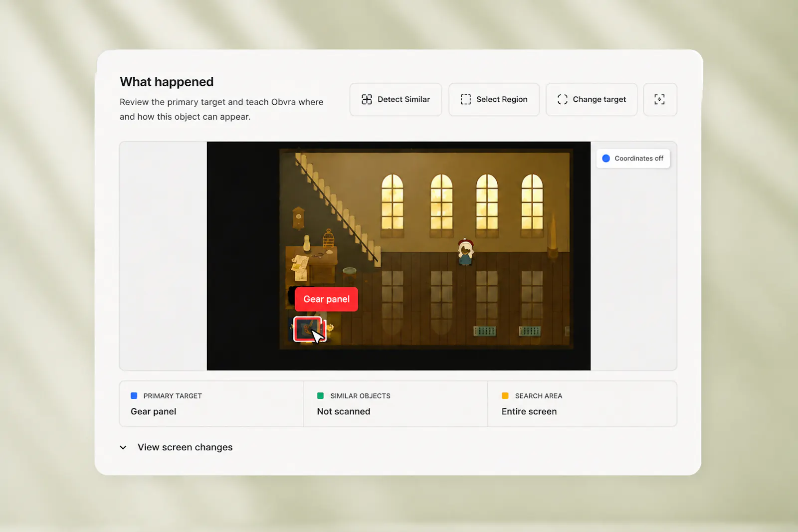The height and width of the screenshot is (532, 798).
Task: Expand the View screen changes section
Action: click(176, 447)
